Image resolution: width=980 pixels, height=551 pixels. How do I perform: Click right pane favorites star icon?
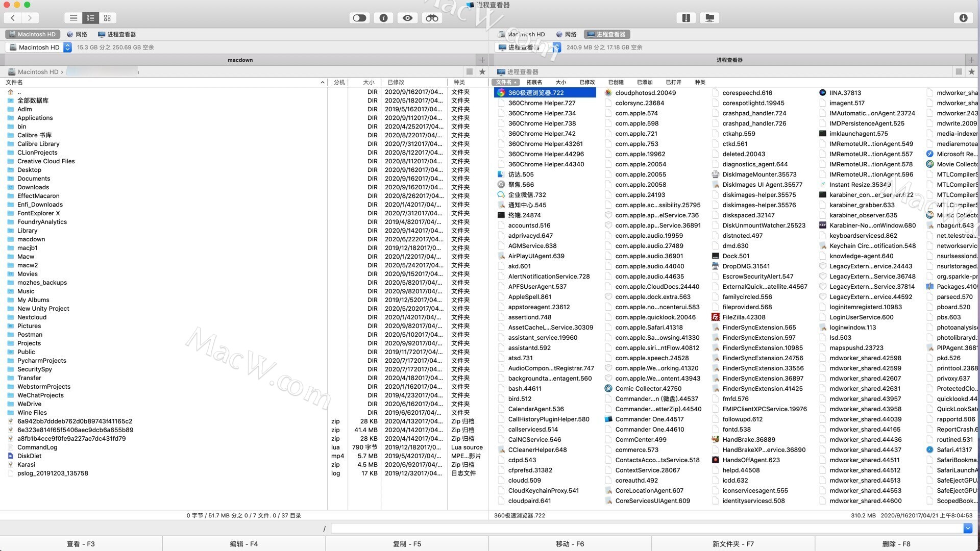click(x=971, y=72)
